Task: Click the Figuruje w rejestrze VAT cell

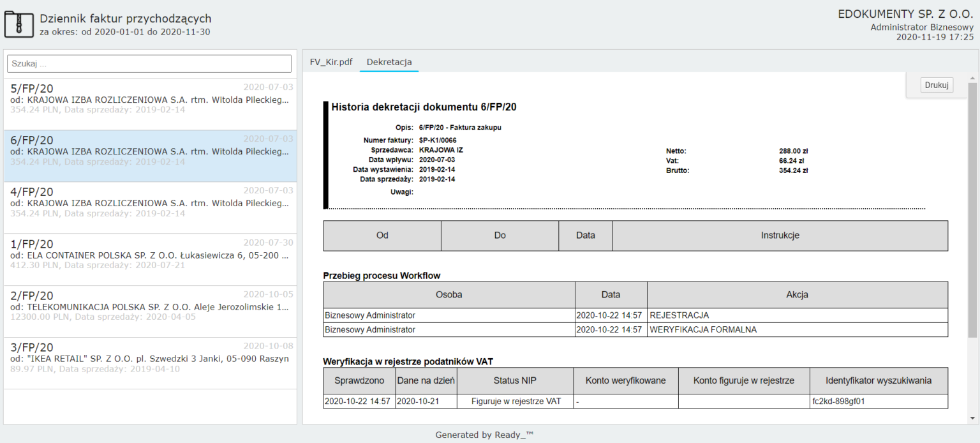Action: pyautogui.click(x=516, y=402)
